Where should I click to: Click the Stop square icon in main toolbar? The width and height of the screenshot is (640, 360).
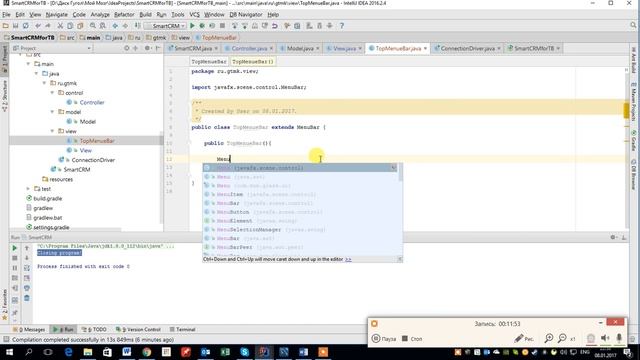pos(222,26)
